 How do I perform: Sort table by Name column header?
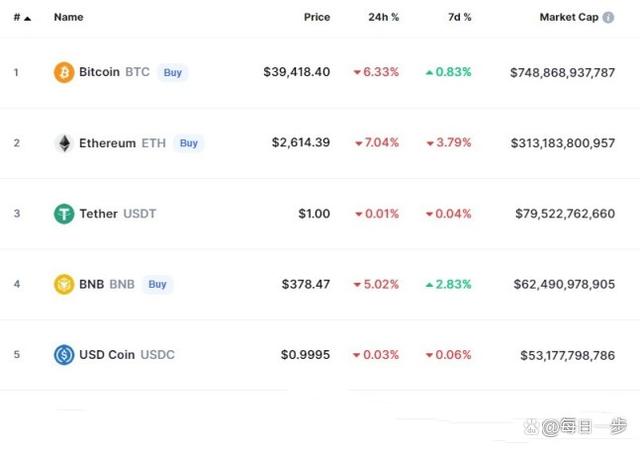click(x=69, y=17)
